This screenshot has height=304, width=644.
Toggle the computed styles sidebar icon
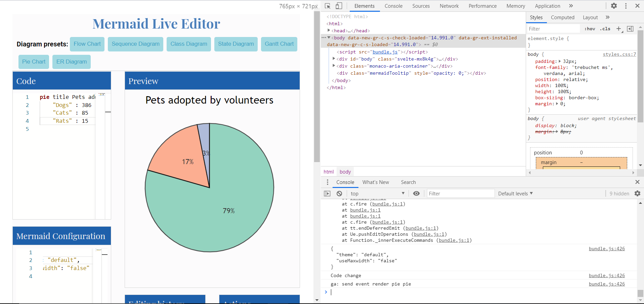(x=630, y=29)
